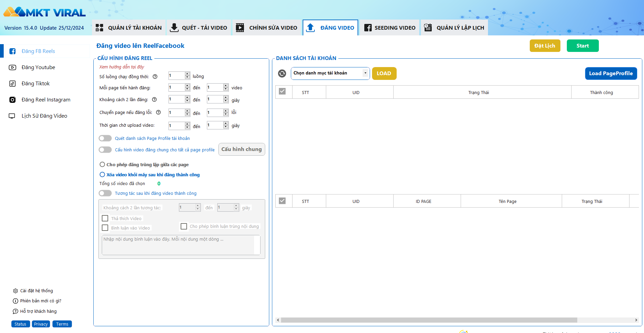Click the film icon on Chỉnh Sửa Video
The height and width of the screenshot is (333, 644).
pos(240,28)
